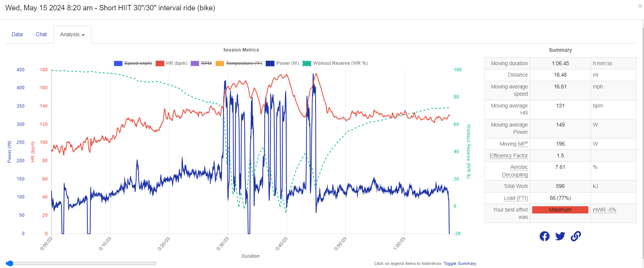
Task: Click the orange Temperature legend color box
Action: point(220,63)
